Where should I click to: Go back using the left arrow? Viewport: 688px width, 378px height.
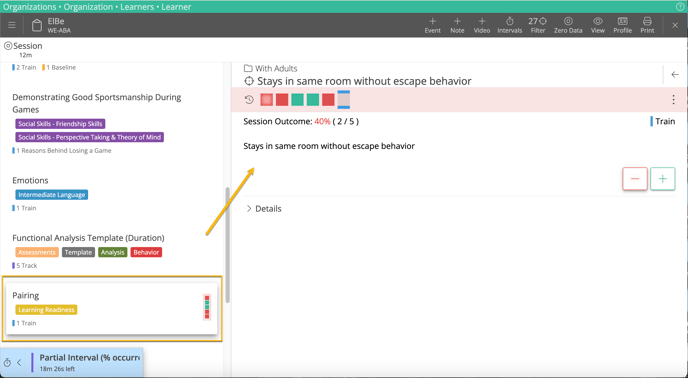(675, 75)
